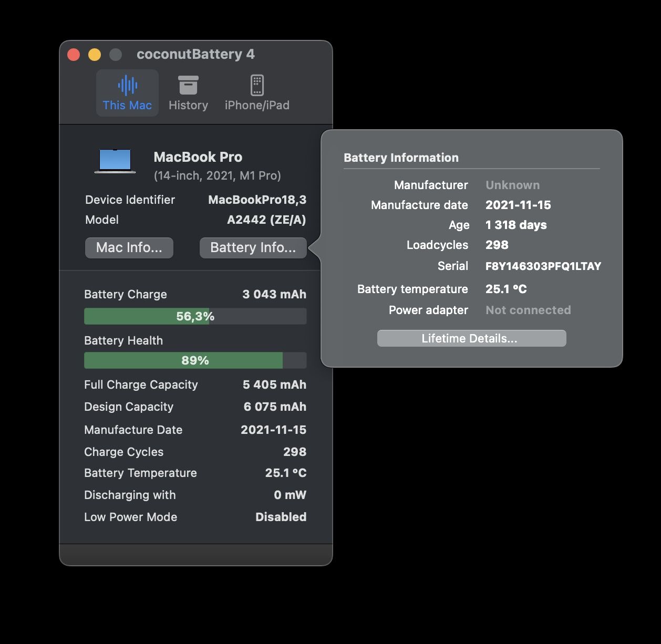Click the Device Identifier label
Viewport: 661px width, 644px height.
pos(130,200)
